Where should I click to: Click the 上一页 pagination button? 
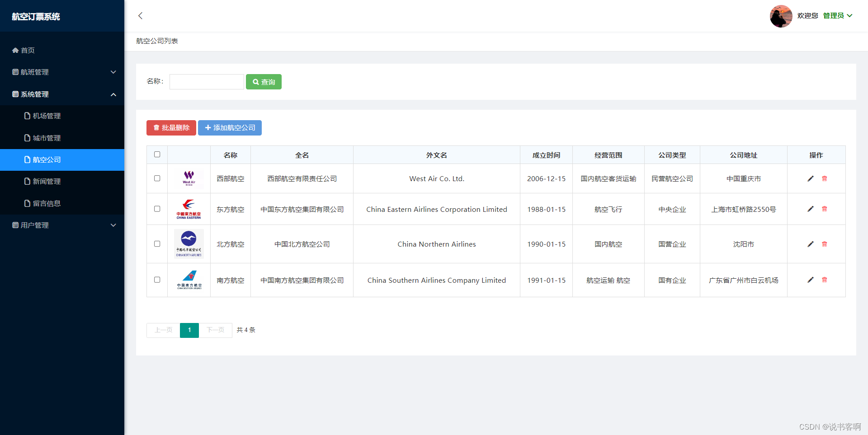coord(163,330)
